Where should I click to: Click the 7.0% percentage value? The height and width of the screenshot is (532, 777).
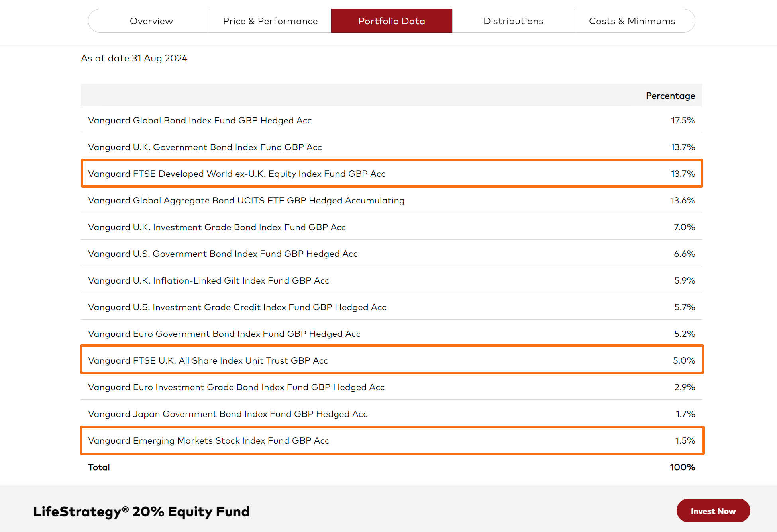tap(685, 227)
